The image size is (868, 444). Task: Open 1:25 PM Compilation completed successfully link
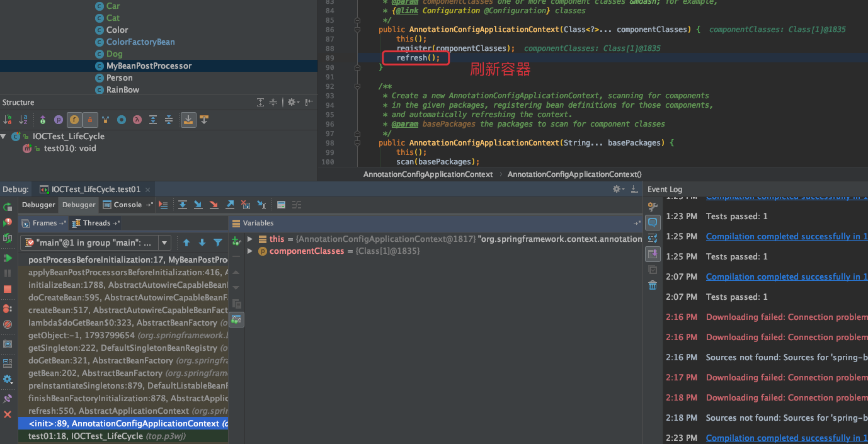(x=787, y=236)
